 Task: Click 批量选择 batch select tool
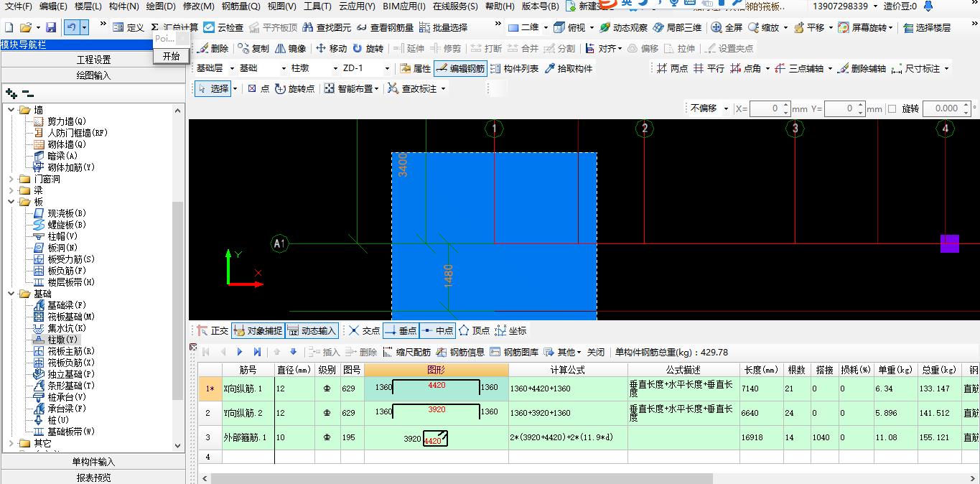[443, 27]
